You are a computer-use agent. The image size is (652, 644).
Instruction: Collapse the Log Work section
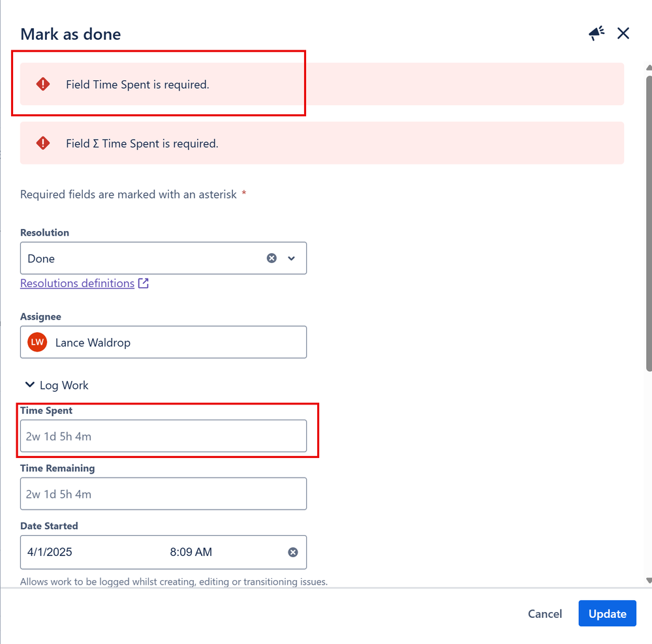click(29, 386)
